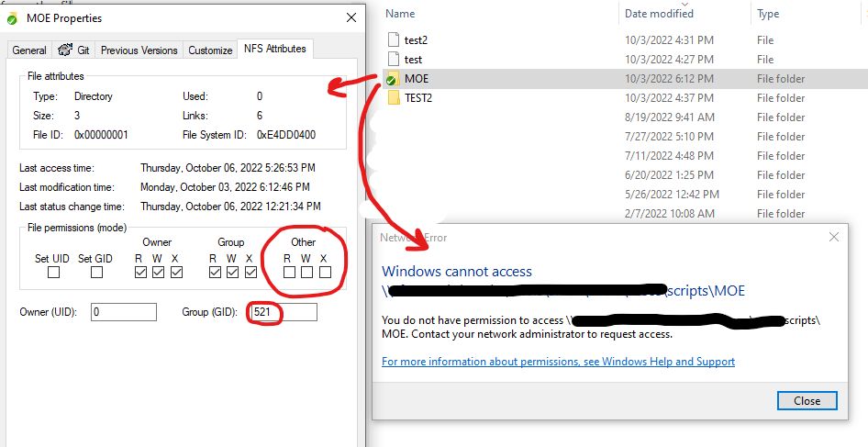Click the Git tab icon
This screenshot has height=447, width=868.
click(x=65, y=50)
